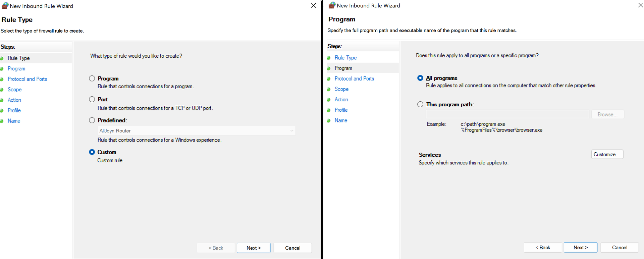Viewport: 644px width, 259px height.
Task: Go to the Action step in left wizard
Action: pyautogui.click(x=14, y=100)
